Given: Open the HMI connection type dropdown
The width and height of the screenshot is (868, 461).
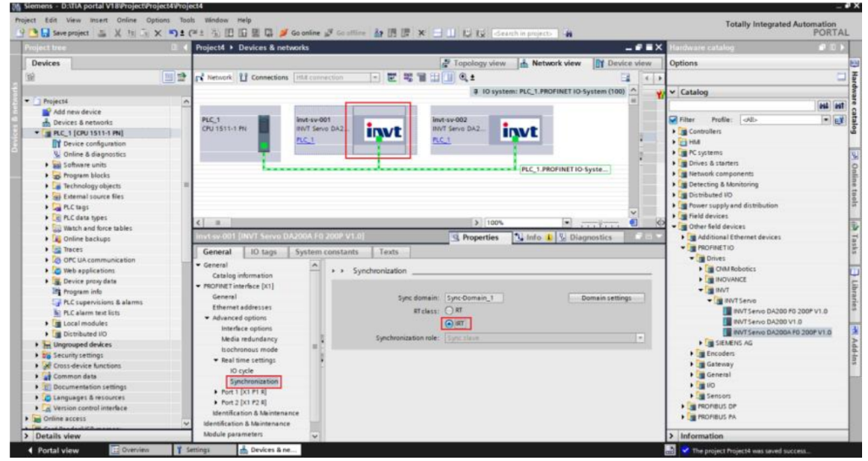Looking at the screenshot, I should coord(375,77).
